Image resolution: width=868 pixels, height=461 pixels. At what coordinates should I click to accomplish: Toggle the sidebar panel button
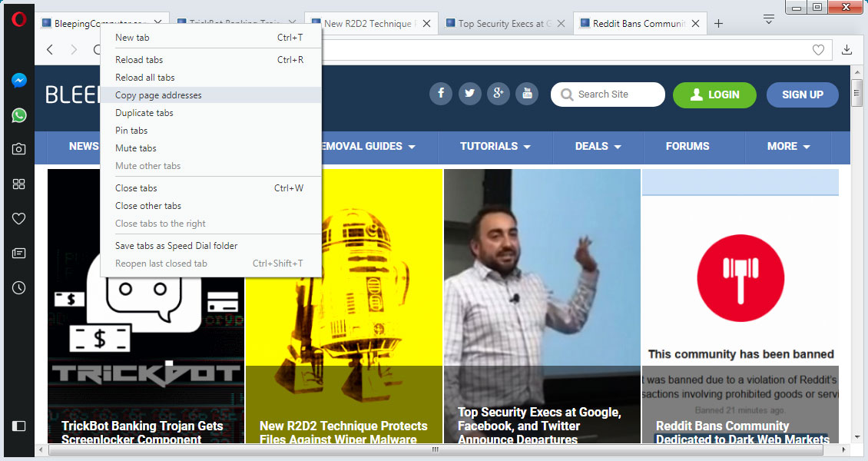(19, 426)
